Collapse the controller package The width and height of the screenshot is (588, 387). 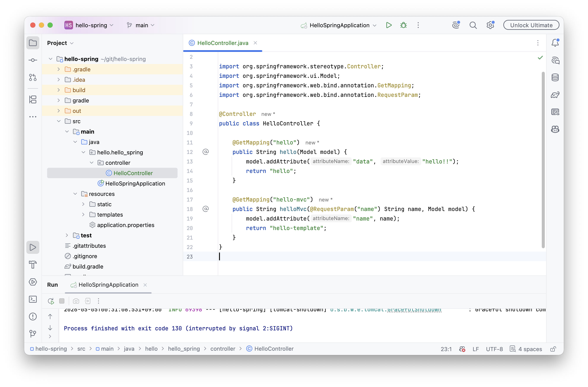coord(91,163)
